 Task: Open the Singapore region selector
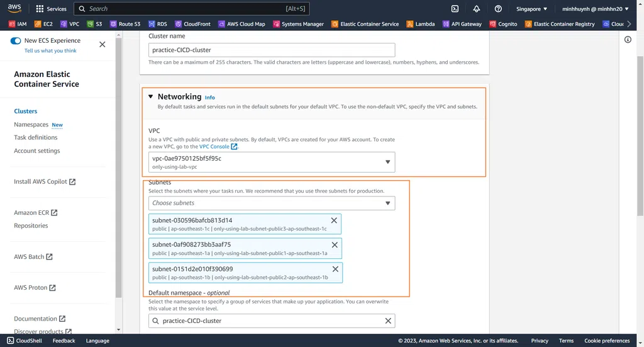531,9
